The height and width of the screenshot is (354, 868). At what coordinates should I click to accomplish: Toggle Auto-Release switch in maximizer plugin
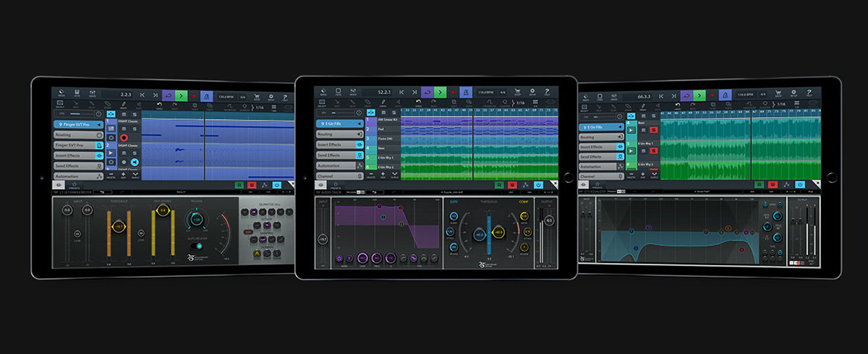(x=197, y=246)
